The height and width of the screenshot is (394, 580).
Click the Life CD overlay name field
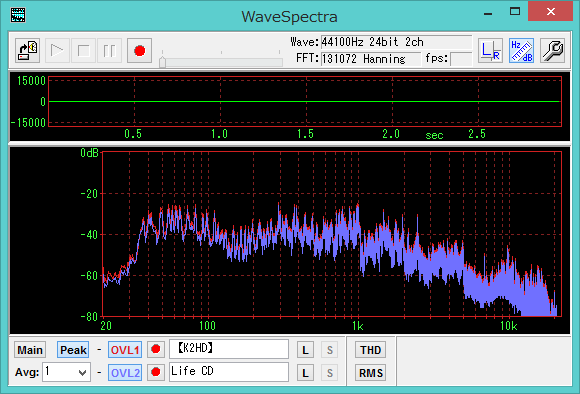[229, 372]
